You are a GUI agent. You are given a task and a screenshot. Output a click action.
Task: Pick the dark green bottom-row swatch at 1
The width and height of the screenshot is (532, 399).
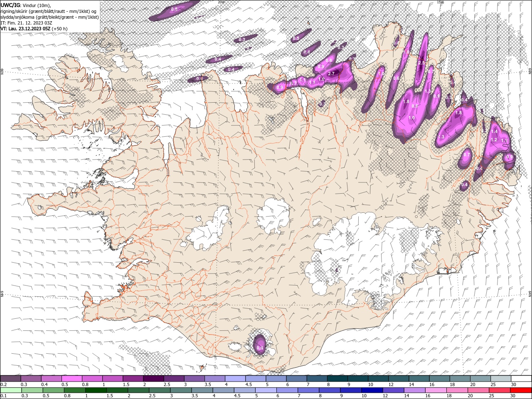96,390
